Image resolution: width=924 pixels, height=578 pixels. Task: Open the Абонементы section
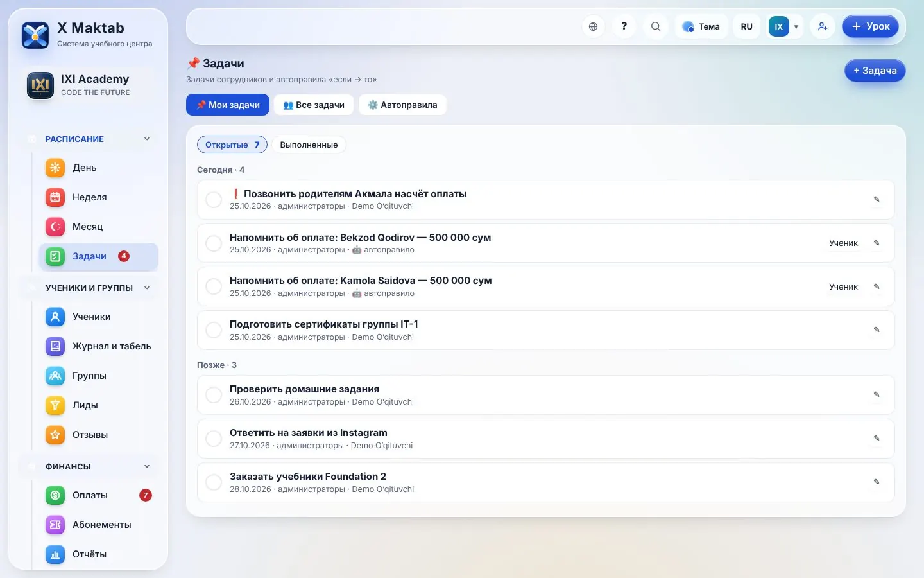(99, 525)
